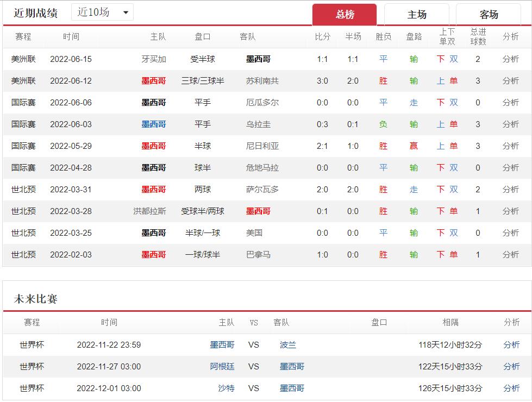This screenshot has height=402, width=532.
Task: Open 分析 for the 2022-03-28 match
Action: (x=510, y=211)
